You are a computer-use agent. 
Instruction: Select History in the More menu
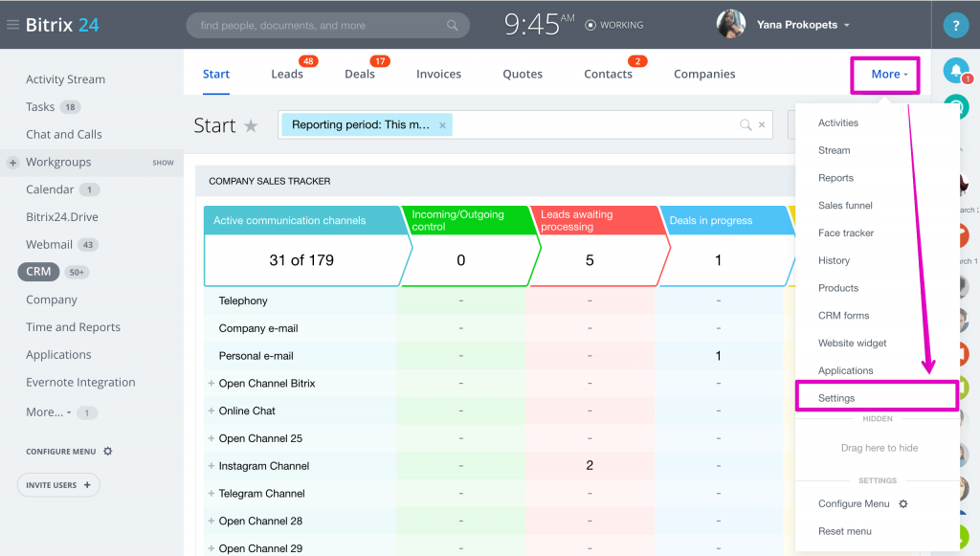834,260
